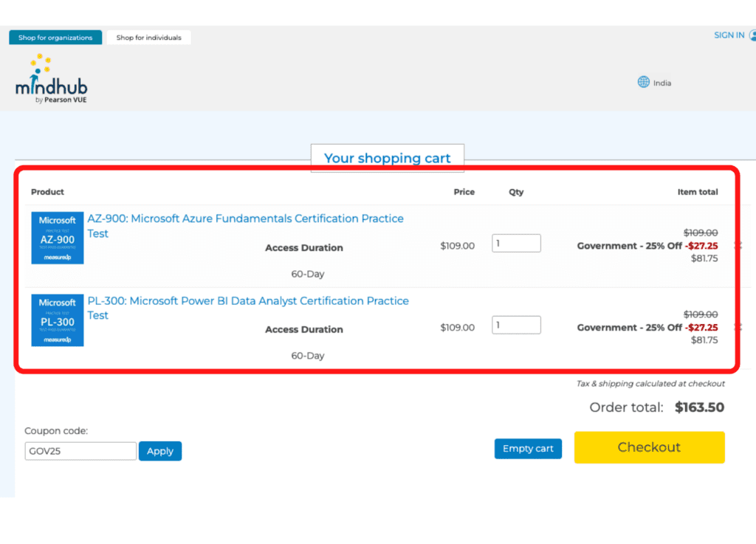Click the account avatar icon next to SIGN IN

753,35
